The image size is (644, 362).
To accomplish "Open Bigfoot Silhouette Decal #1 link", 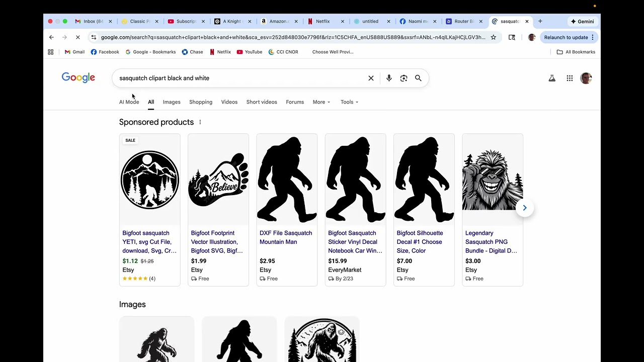I will (420, 242).
